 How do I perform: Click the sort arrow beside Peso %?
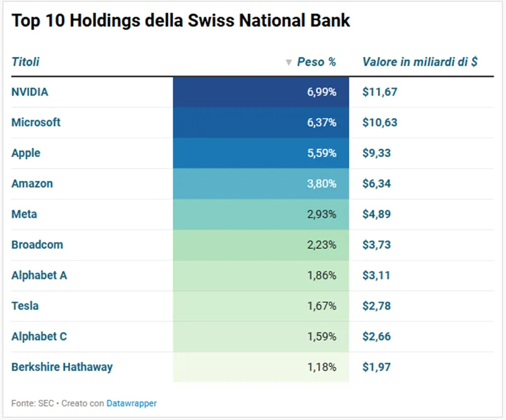click(x=289, y=62)
